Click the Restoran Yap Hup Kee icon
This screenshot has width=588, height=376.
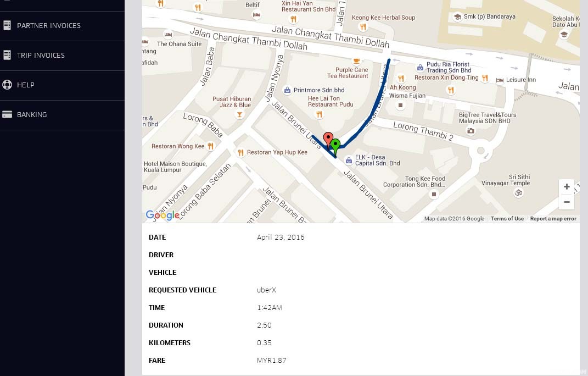pyautogui.click(x=240, y=152)
